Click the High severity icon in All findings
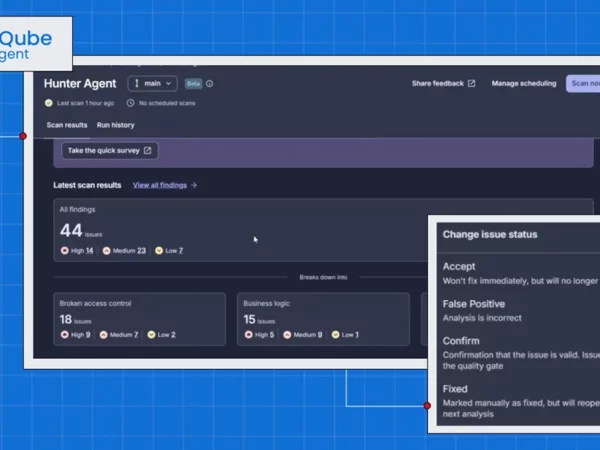The image size is (600, 450). pos(65,251)
